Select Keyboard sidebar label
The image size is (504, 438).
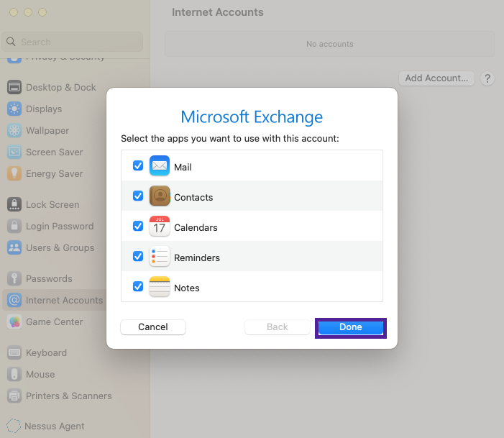pos(47,353)
